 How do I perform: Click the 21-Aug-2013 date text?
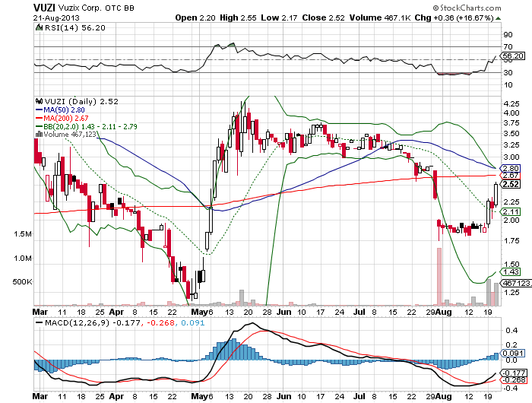pos(56,18)
